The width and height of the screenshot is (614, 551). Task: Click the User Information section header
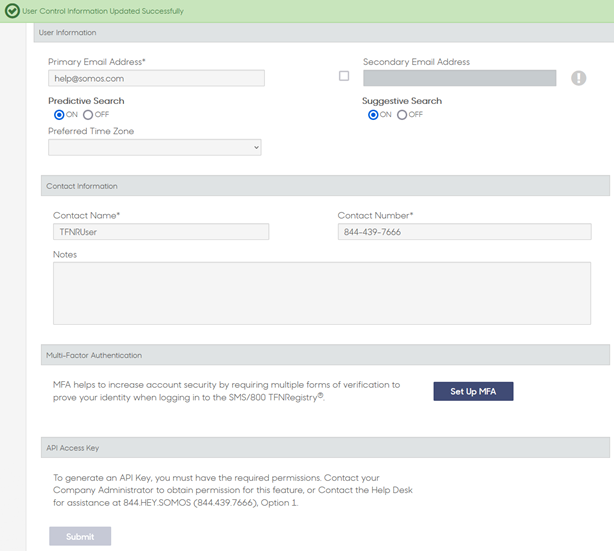[x=323, y=33]
